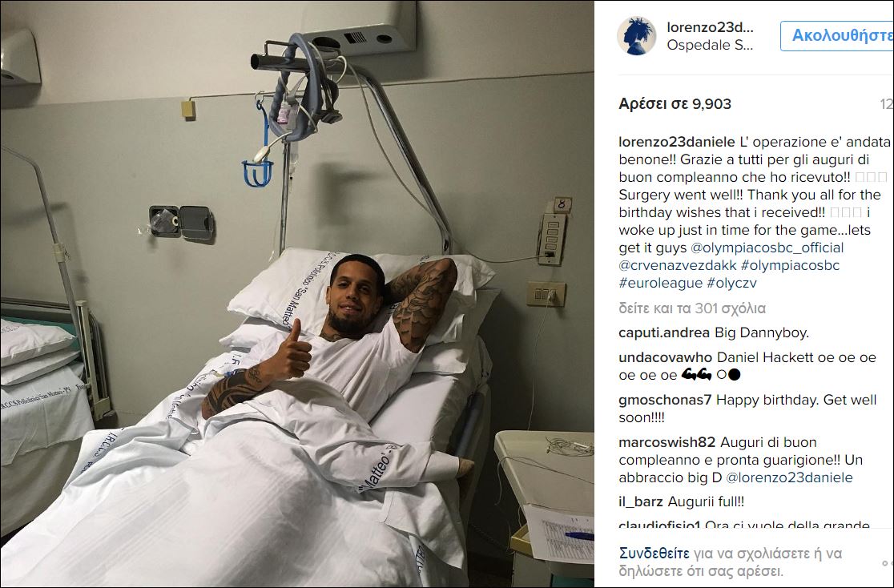
Task: Open the #olyczv hashtag
Action: tap(731, 282)
